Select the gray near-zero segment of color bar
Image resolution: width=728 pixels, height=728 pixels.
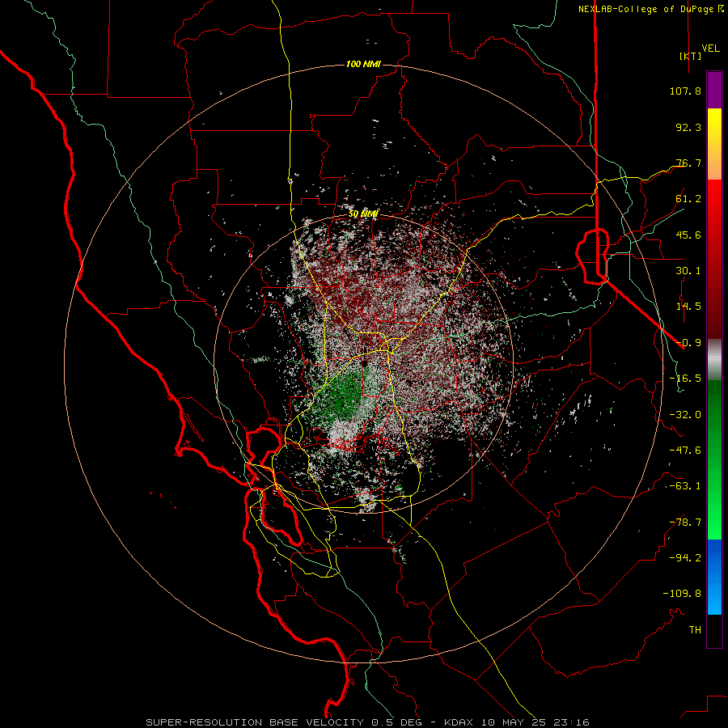pyautogui.click(x=714, y=359)
